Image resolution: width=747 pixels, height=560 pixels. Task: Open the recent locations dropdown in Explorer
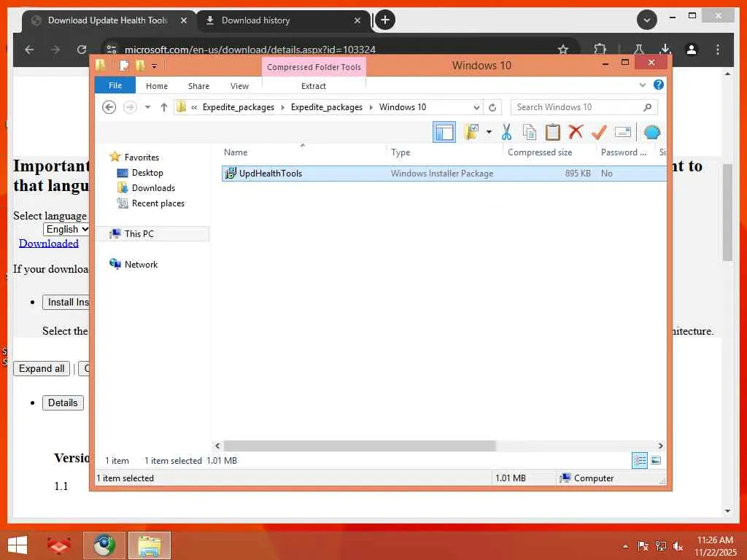click(147, 107)
